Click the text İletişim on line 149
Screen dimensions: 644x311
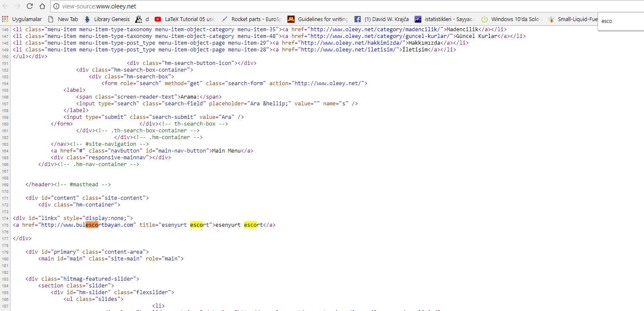tap(415, 50)
